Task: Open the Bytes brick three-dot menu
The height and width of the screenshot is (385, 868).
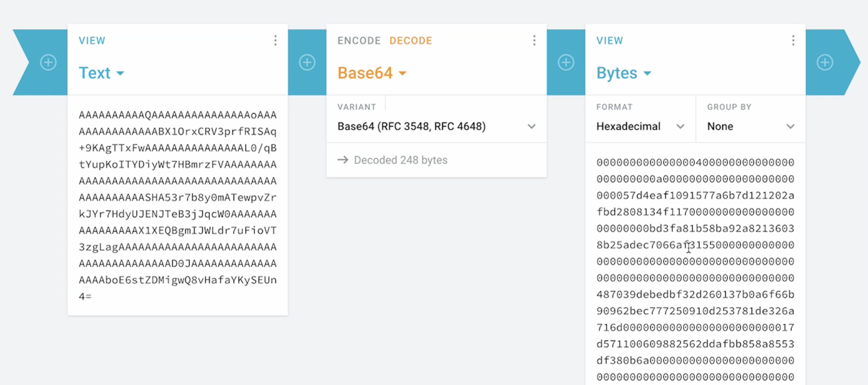Action: click(x=793, y=41)
